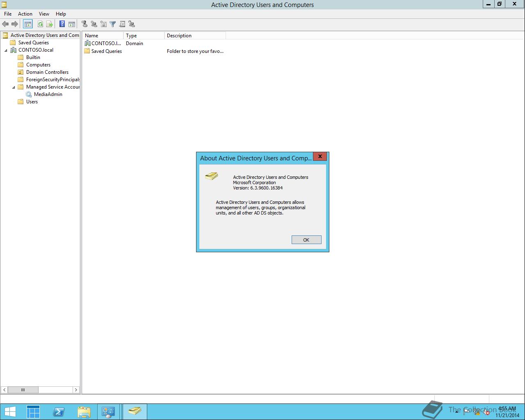Click the Action Center flag tray icon

[467, 412]
